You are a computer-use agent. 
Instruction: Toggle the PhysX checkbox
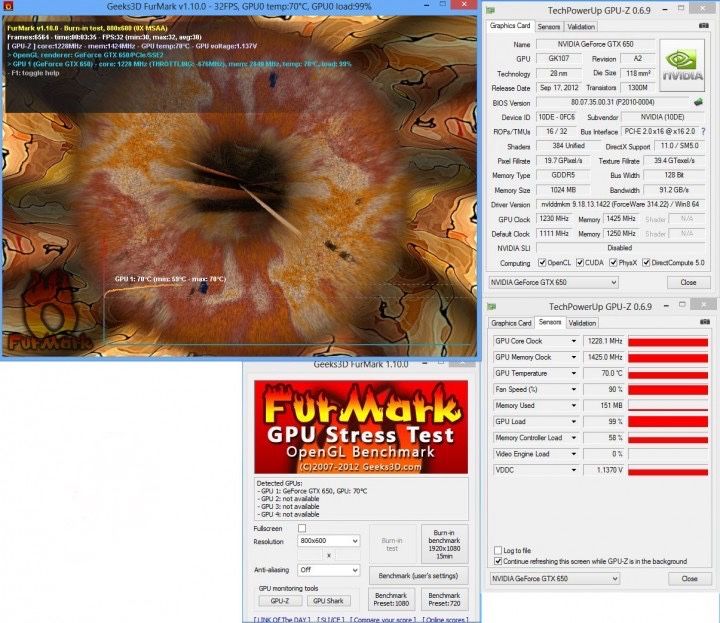click(613, 263)
